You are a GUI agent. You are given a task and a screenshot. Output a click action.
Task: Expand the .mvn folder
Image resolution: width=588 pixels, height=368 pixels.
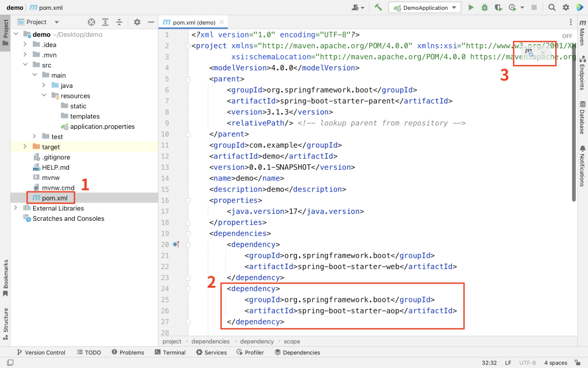pyautogui.click(x=25, y=55)
